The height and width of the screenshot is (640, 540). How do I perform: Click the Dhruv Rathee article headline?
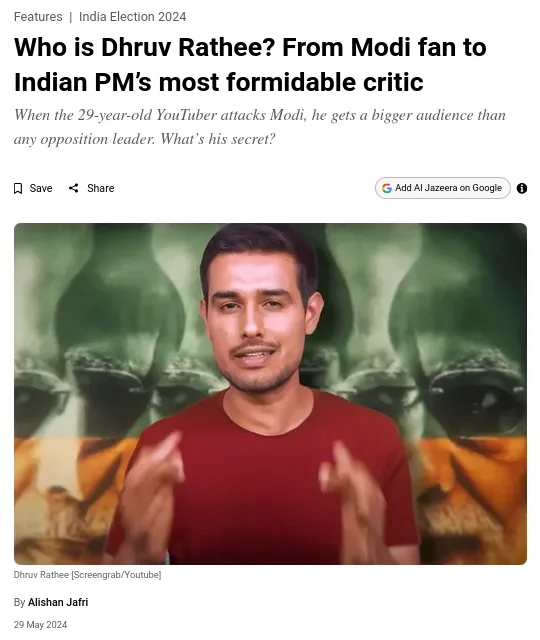tap(250, 64)
